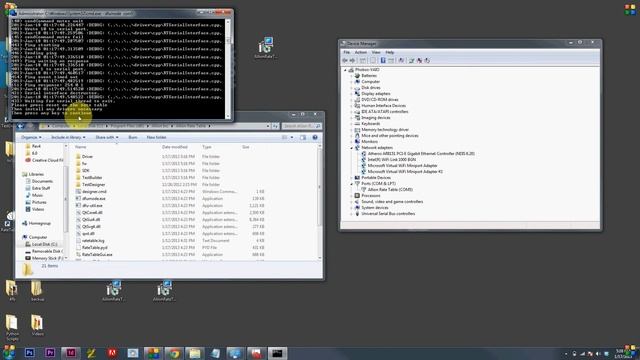Select Keyboards category in Device Manager
The width and height of the screenshot is (640, 360).
[370, 124]
